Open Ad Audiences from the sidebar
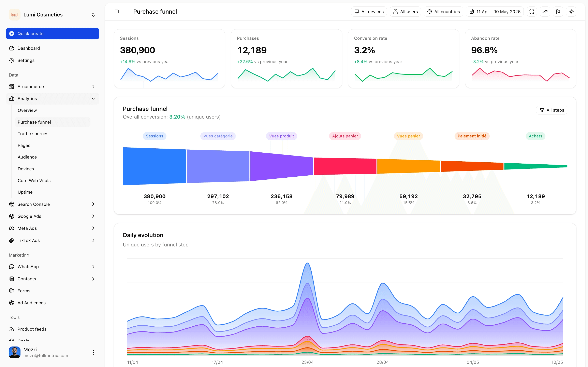Viewport: 588px width, 367px height. click(x=53, y=303)
